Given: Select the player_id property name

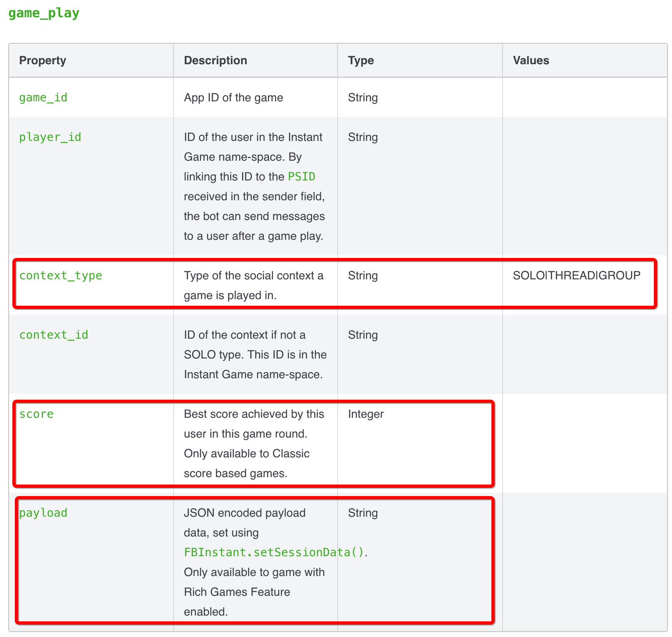Looking at the screenshot, I should click(x=50, y=137).
